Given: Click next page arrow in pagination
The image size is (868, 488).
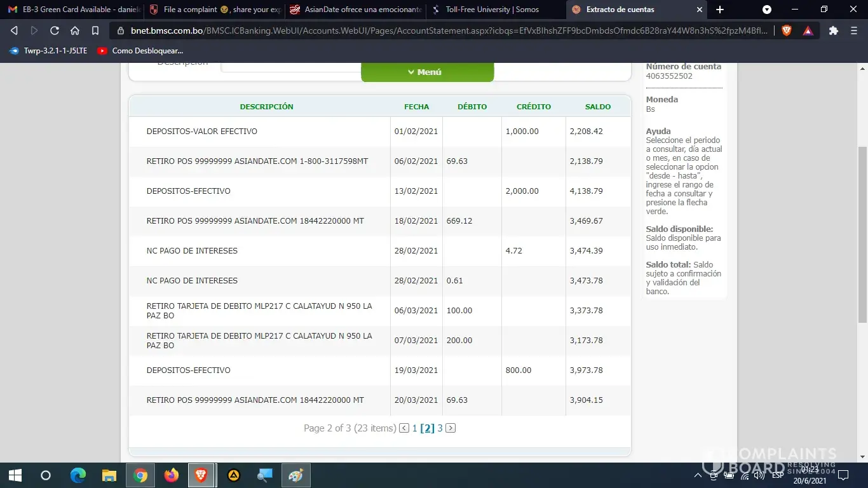Looking at the screenshot, I should pyautogui.click(x=451, y=428).
